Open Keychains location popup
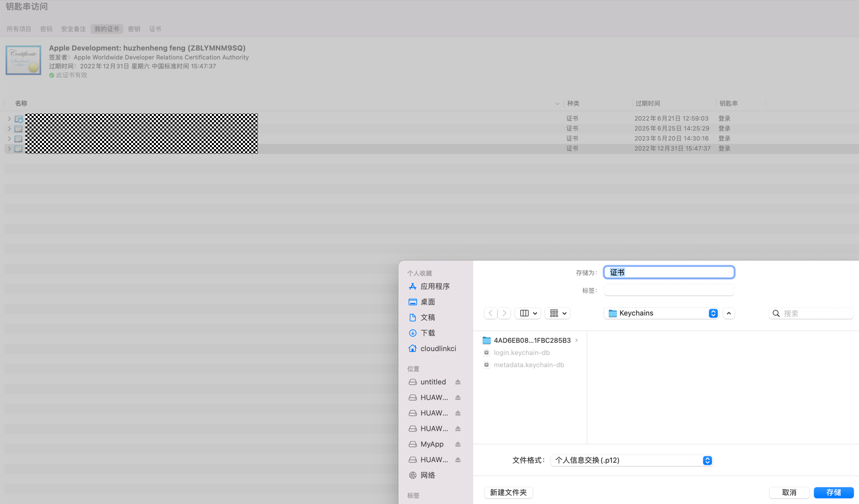 point(662,313)
